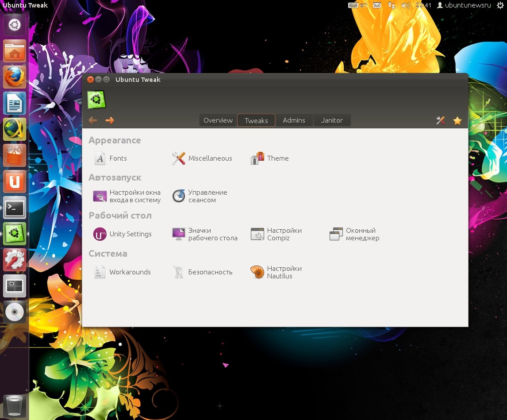Viewport: 507px width, 420px height.
Task: Open Оконный менеджер settings
Action: point(354,234)
